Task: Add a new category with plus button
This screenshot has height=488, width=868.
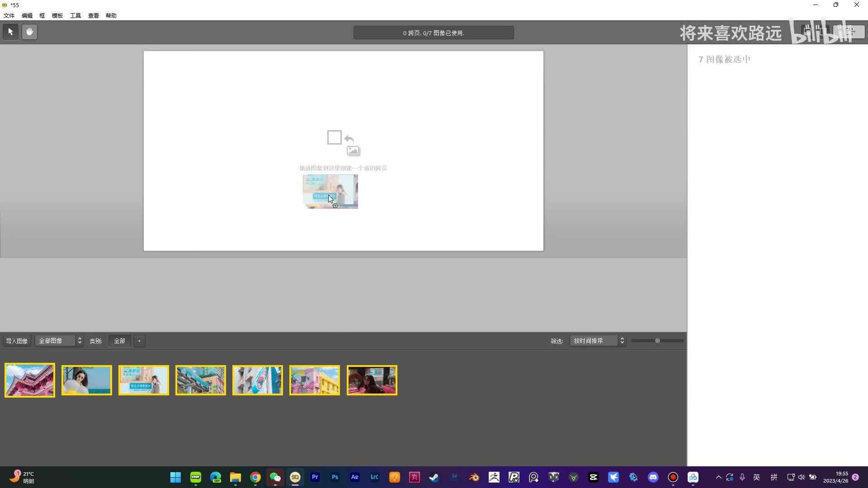Action: pos(139,341)
